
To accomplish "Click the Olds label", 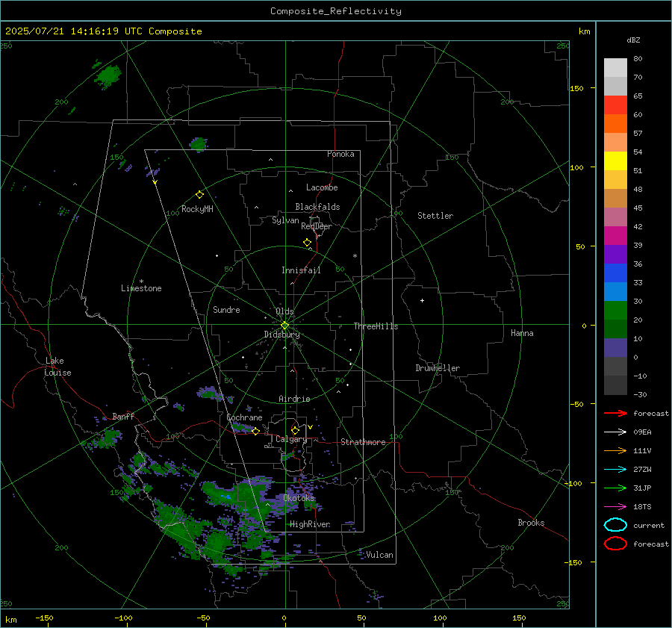I will [284, 311].
